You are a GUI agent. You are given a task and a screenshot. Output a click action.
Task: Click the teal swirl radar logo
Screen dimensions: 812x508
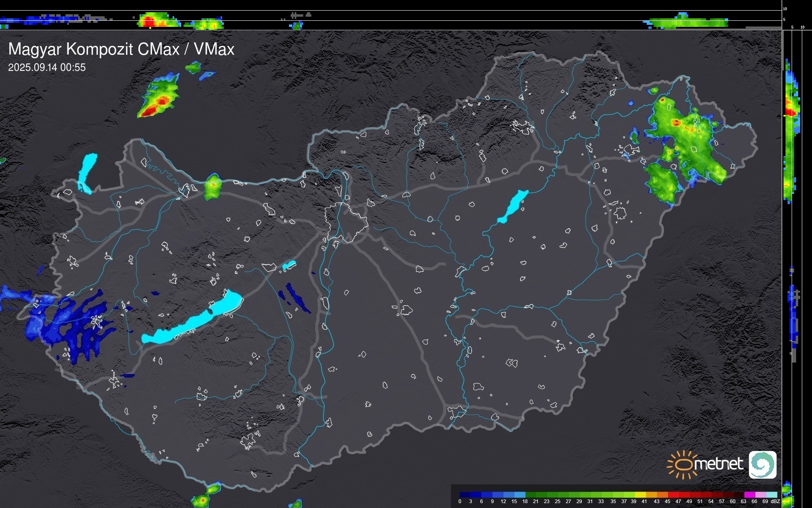[x=762, y=464]
